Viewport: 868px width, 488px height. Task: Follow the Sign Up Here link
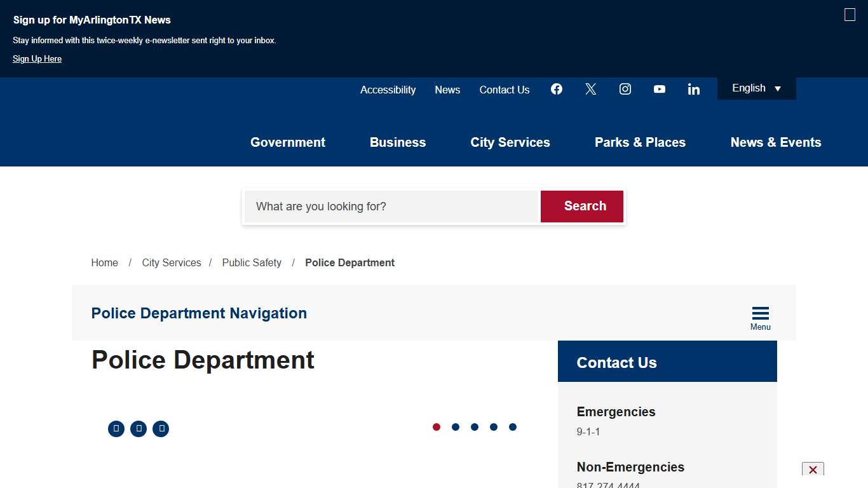click(x=37, y=59)
